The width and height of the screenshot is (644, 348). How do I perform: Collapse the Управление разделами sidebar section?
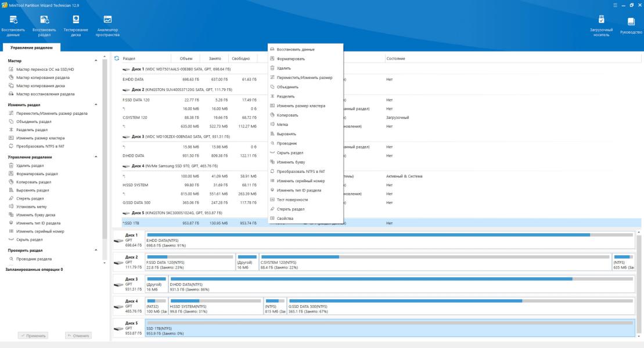click(96, 157)
